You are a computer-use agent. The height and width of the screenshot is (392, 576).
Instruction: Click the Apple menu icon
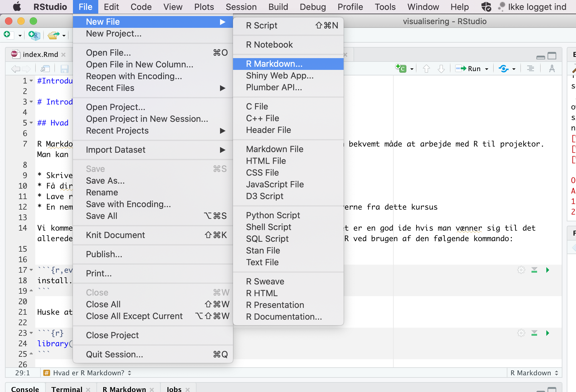(x=17, y=6)
